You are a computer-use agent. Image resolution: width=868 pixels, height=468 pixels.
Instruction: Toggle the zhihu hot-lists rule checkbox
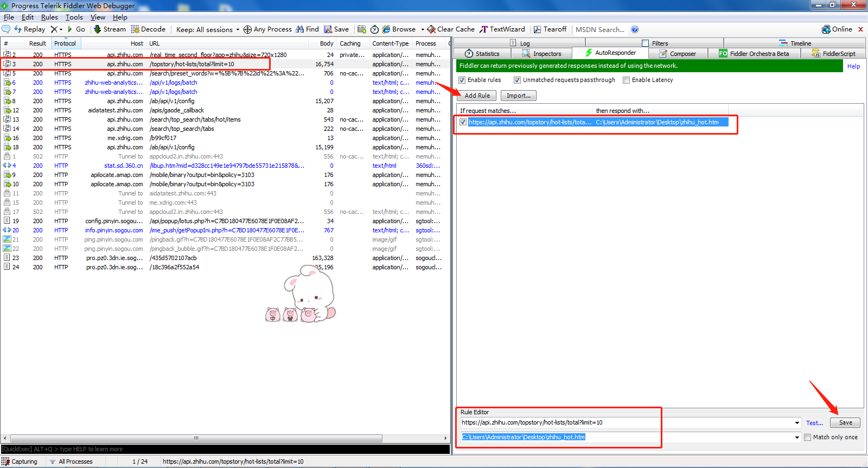point(463,122)
